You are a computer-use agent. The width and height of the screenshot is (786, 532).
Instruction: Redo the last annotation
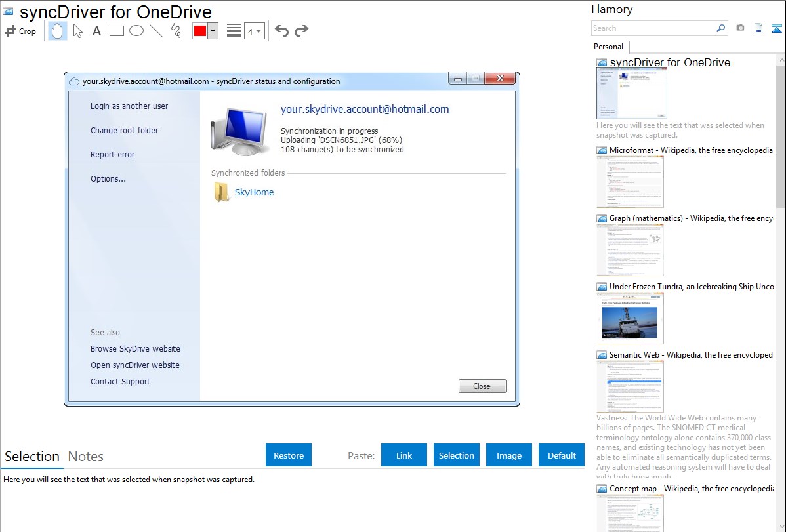(x=301, y=31)
